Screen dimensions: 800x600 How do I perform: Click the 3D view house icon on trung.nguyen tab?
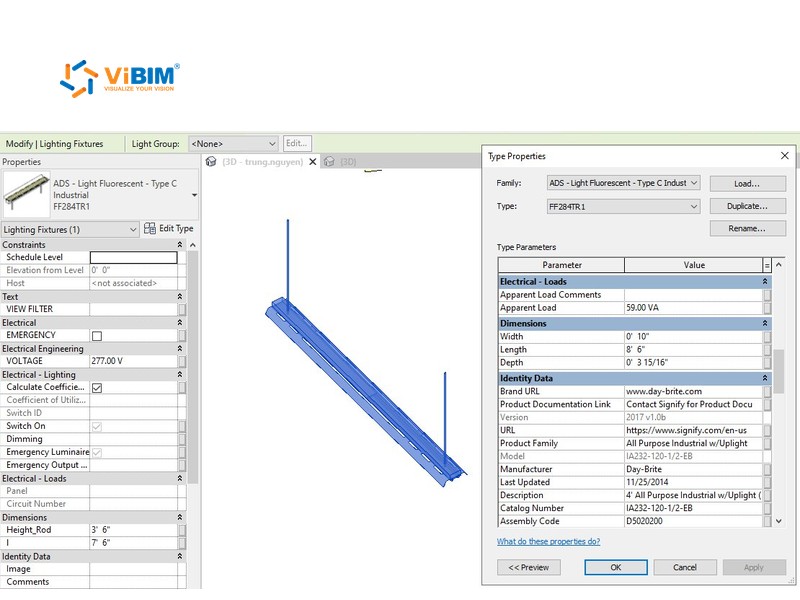coord(211,162)
